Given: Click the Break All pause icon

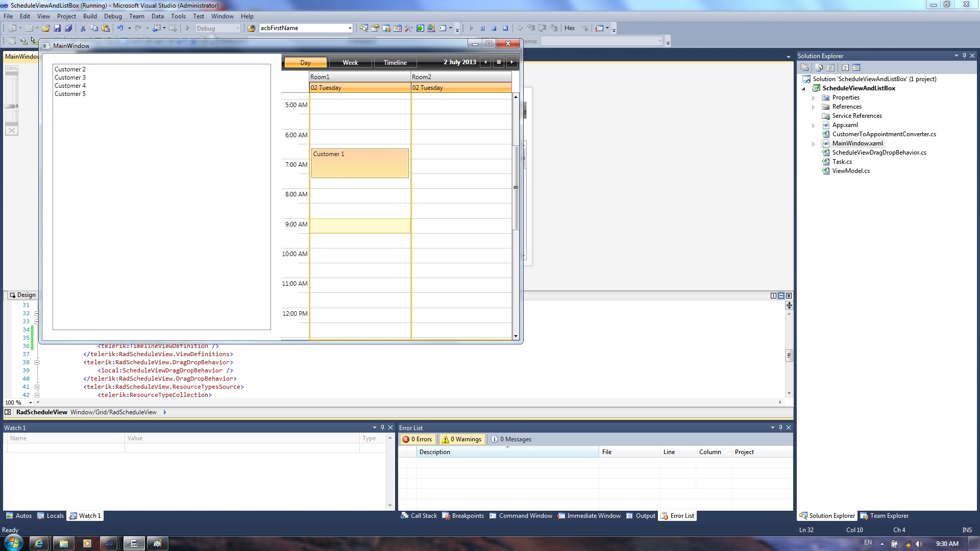Looking at the screenshot, I should click(x=482, y=29).
